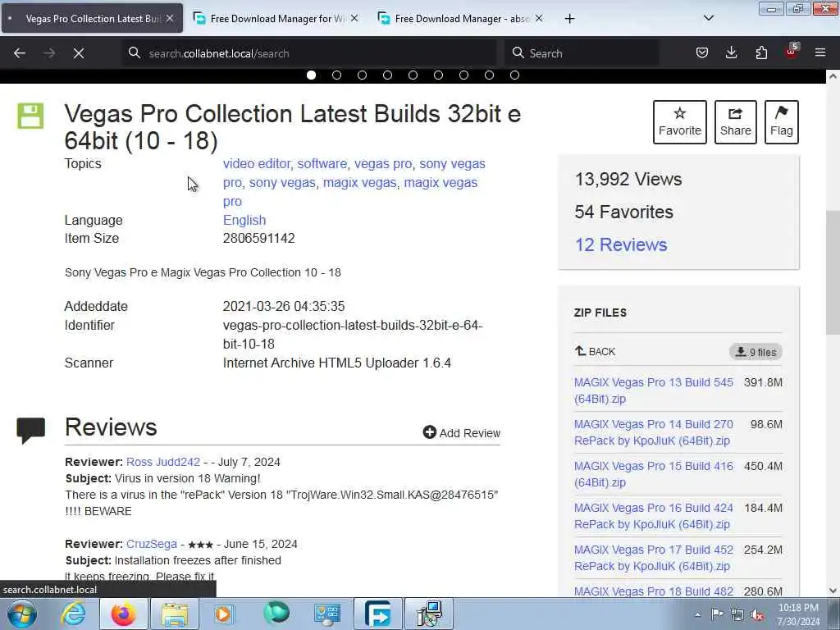This screenshot has height=630, width=840.
Task: Open reviewer Ross Judd242 profile
Action: pyautogui.click(x=163, y=462)
